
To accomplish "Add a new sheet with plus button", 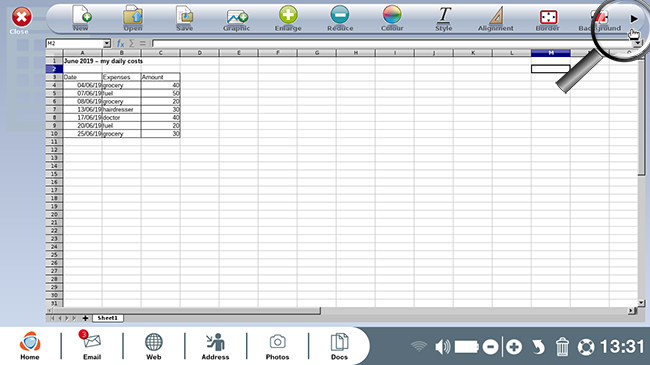I will coord(85,318).
